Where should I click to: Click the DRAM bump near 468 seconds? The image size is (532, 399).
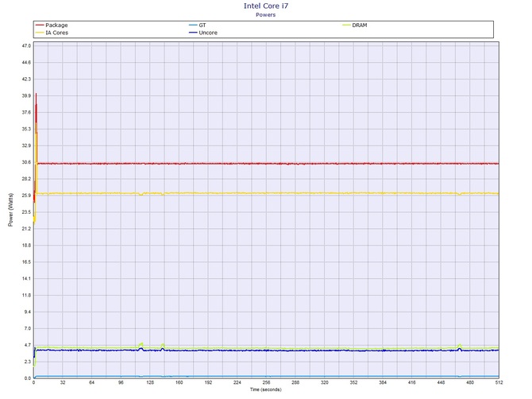pyautogui.click(x=460, y=345)
